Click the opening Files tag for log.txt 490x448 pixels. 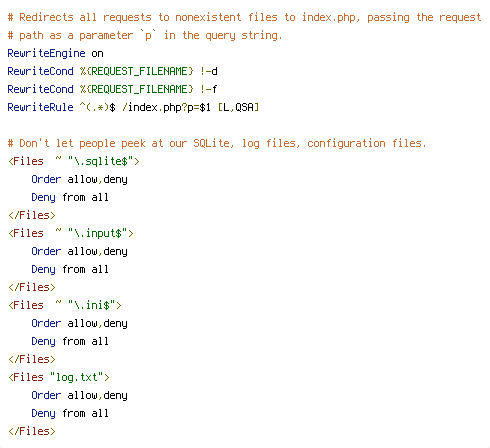coord(59,377)
